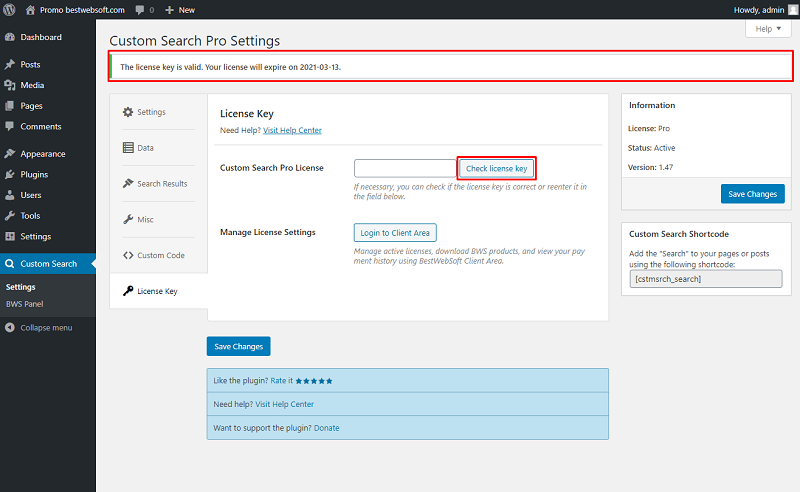
Task: Click the admin avatar icon
Action: click(793, 10)
